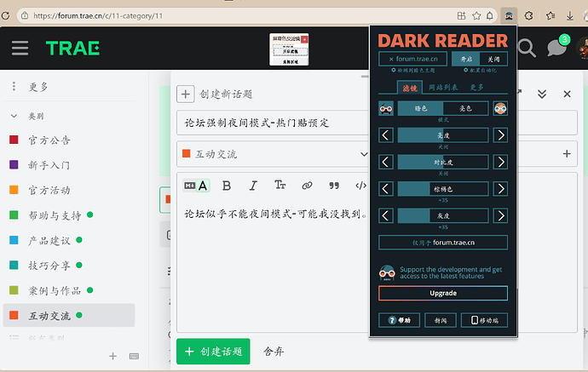Open 配置自动化 setting
588x372 pixels.
click(480, 71)
